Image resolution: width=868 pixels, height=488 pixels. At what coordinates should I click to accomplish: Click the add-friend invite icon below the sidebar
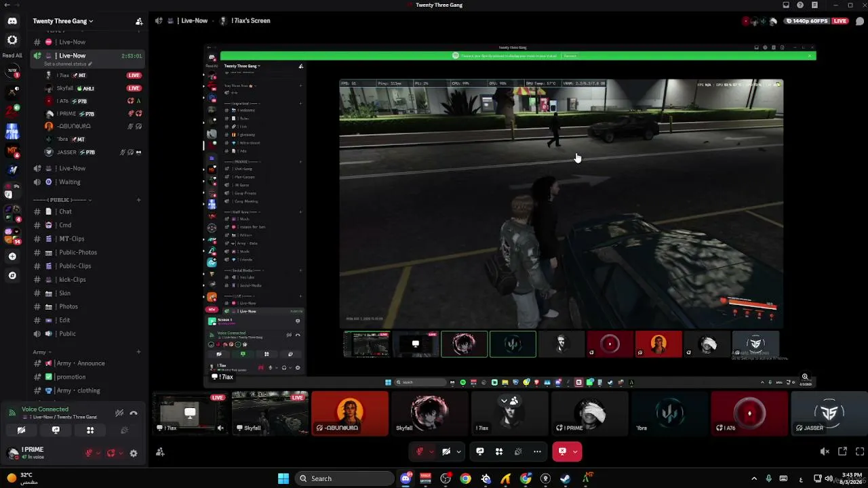(x=160, y=452)
